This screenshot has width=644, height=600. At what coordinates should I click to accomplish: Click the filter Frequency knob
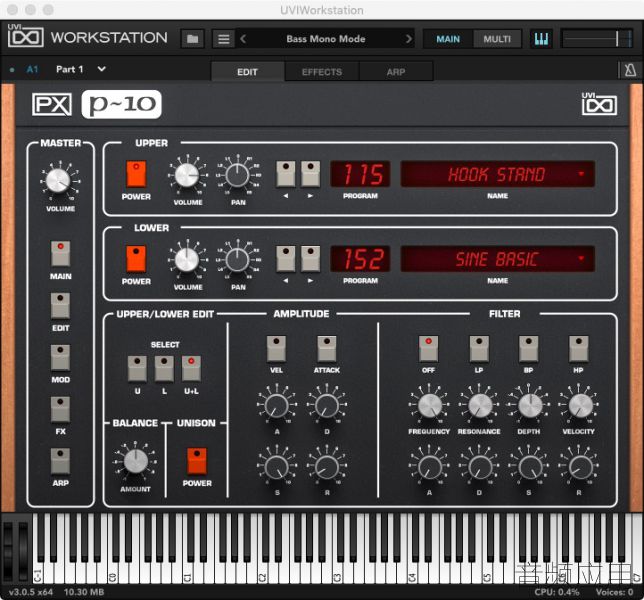430,405
